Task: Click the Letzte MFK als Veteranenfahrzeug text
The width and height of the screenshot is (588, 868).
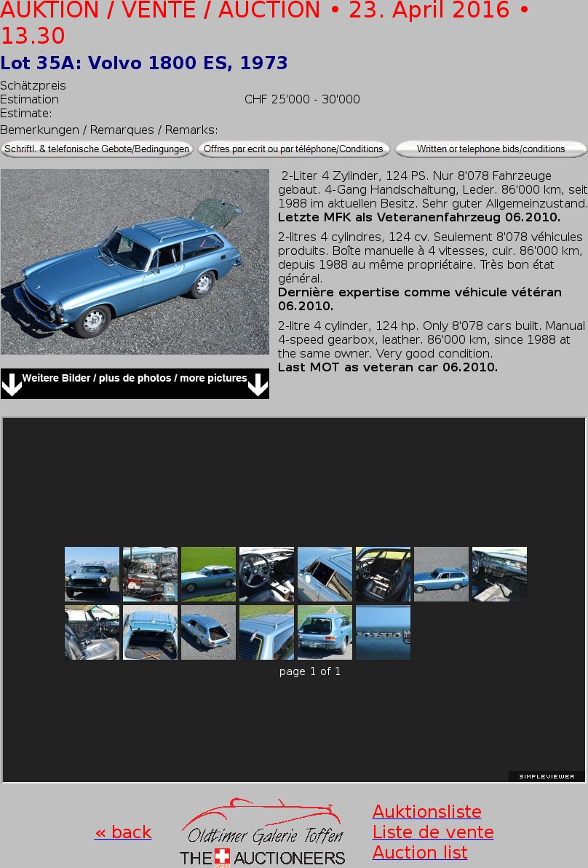Action: [418, 217]
